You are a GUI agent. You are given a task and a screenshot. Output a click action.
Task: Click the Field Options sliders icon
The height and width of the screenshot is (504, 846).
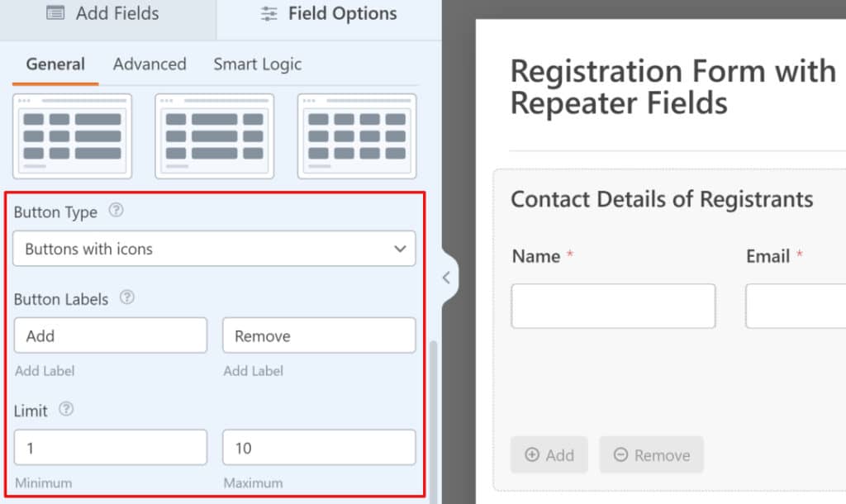[x=269, y=13]
